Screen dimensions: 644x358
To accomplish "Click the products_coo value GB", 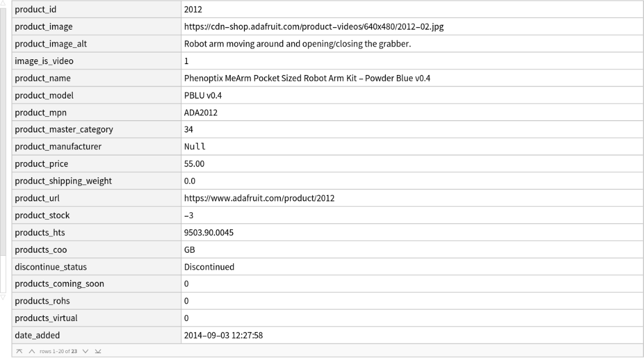I will (189, 250).
